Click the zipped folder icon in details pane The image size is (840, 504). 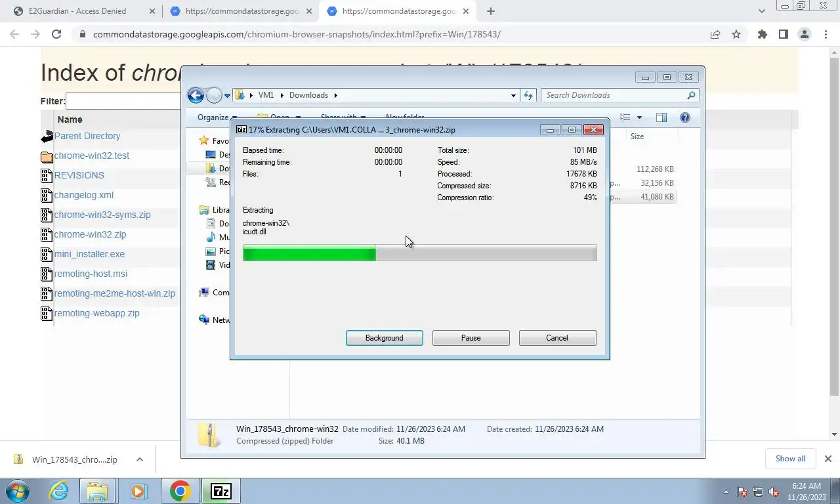[x=209, y=435]
